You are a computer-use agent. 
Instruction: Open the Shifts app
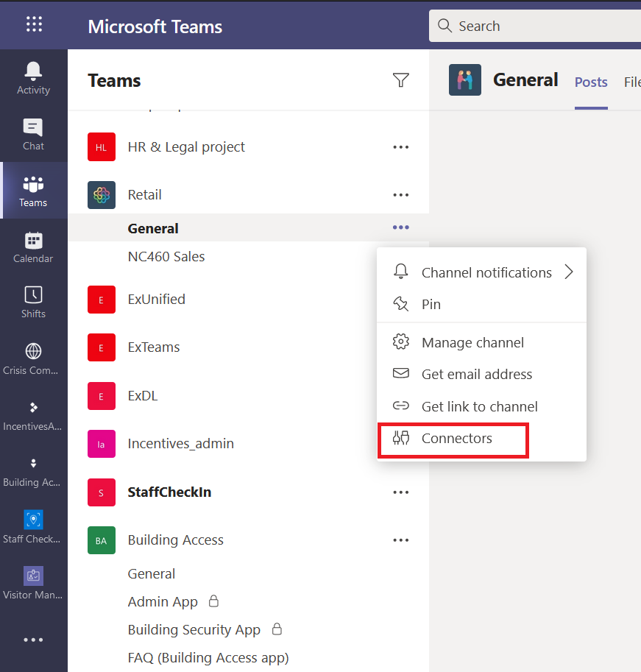33,300
